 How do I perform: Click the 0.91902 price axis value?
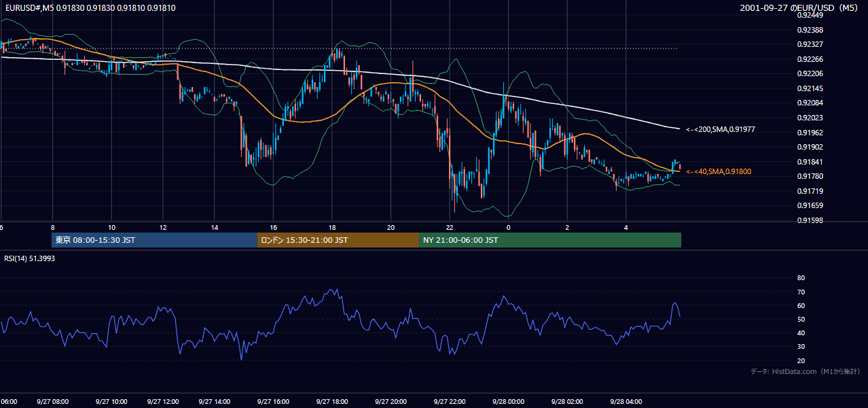coord(809,147)
